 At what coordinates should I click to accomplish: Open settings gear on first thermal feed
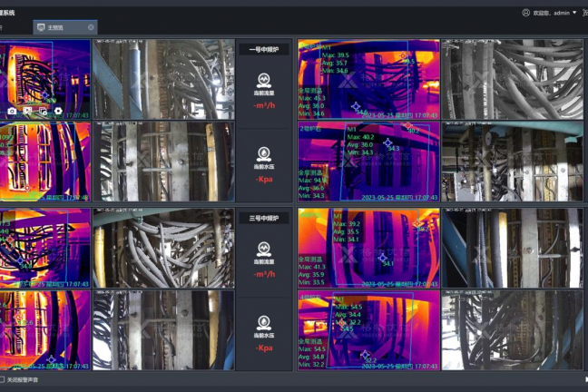pos(58,111)
